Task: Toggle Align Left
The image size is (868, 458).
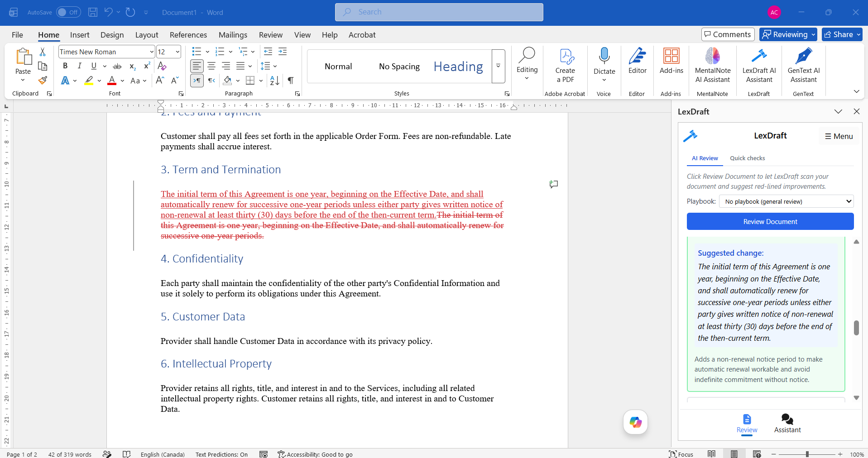Action: point(197,66)
